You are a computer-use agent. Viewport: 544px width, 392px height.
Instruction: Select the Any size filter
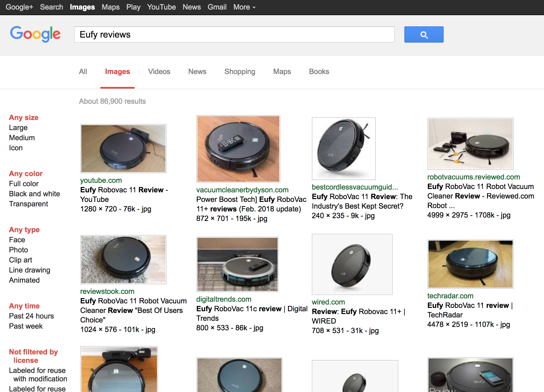point(24,117)
